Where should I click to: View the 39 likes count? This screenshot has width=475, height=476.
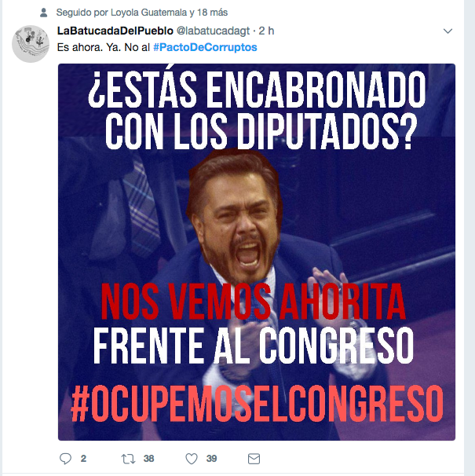(x=211, y=459)
